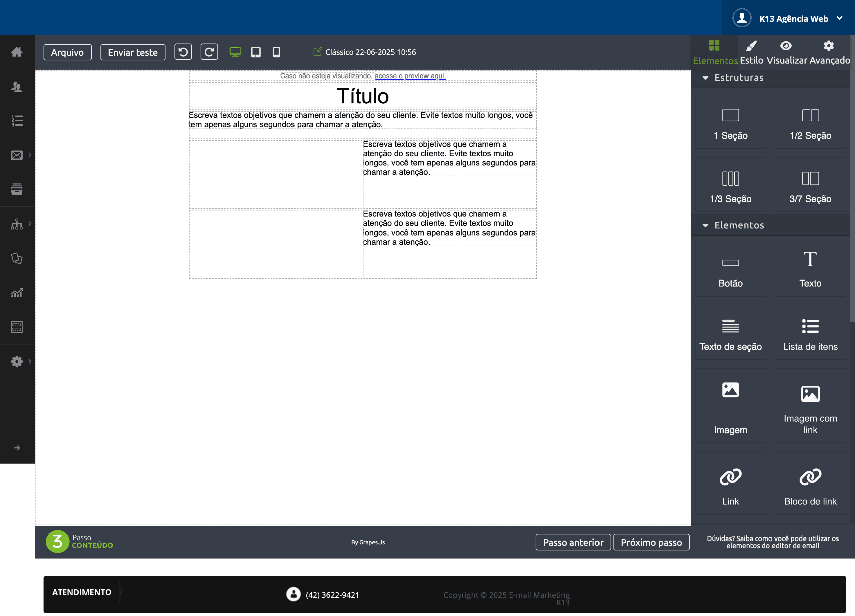This screenshot has height=616, width=855.
Task: Select the Avançado tab
Action: click(829, 52)
